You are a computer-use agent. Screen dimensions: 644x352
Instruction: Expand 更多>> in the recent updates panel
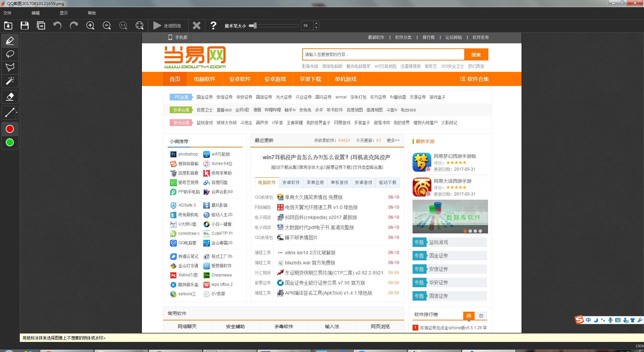point(392,140)
